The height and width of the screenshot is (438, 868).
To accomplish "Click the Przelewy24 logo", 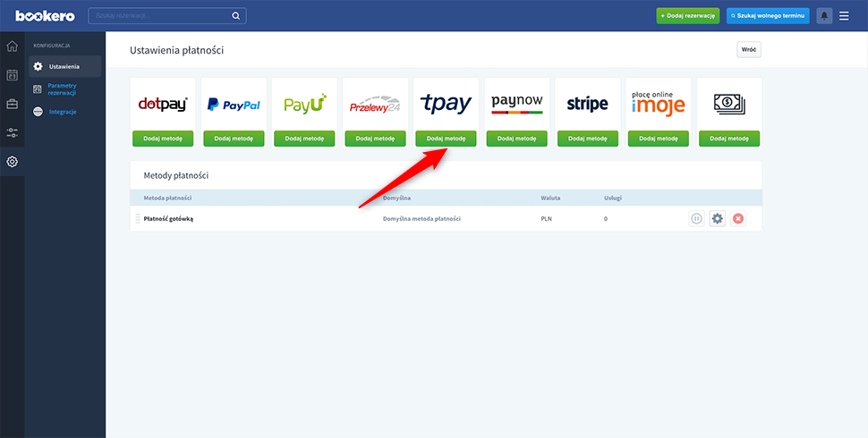I will [x=375, y=105].
